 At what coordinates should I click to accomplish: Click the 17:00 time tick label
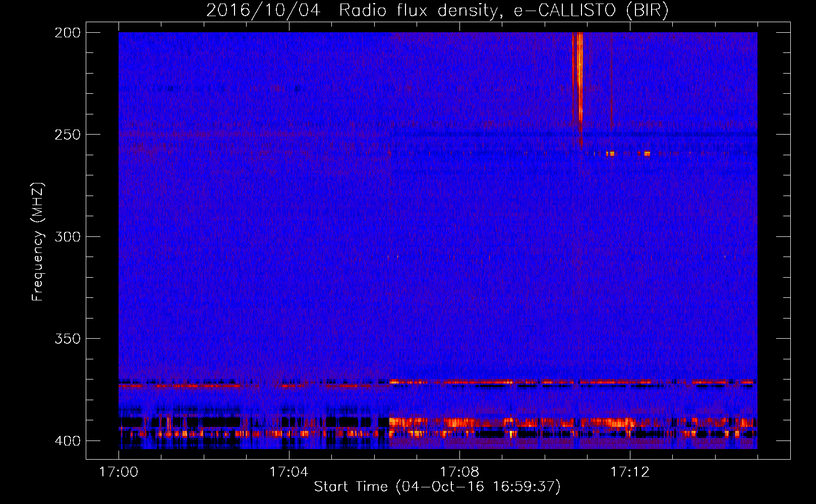(119, 472)
